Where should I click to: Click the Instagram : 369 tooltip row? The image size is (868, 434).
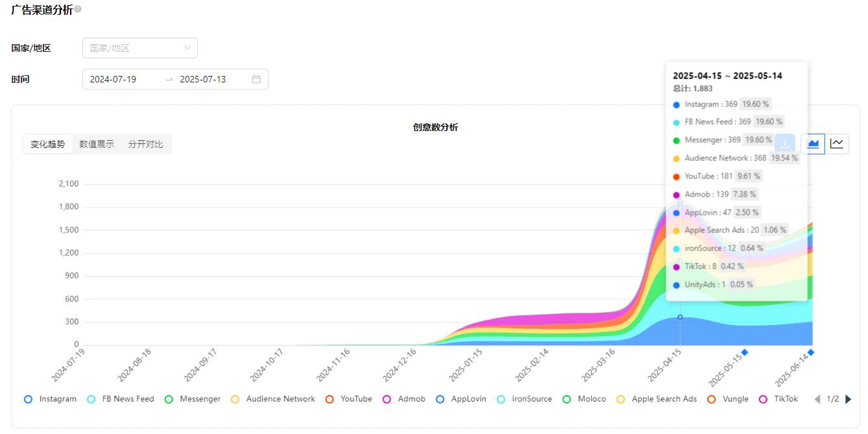(721, 104)
